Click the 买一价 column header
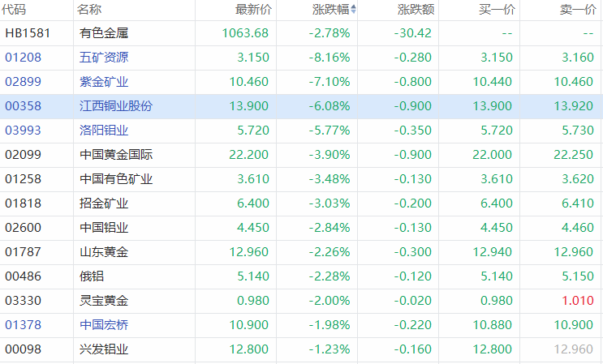 click(495, 10)
